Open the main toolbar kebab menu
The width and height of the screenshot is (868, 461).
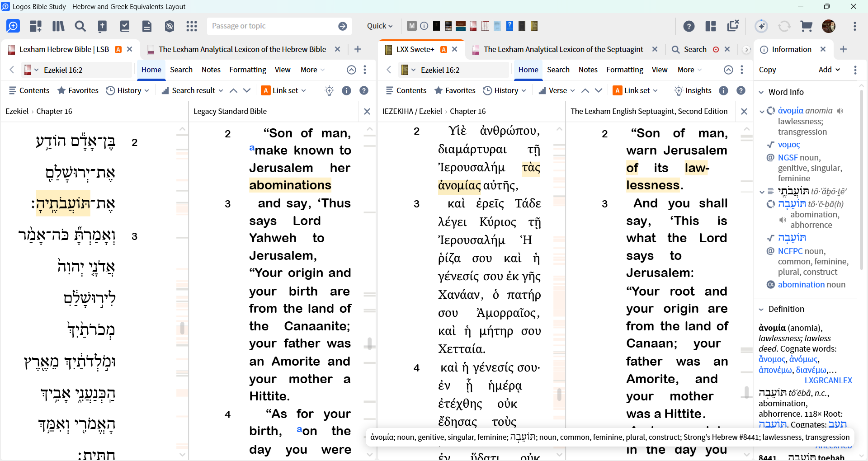coord(855,26)
